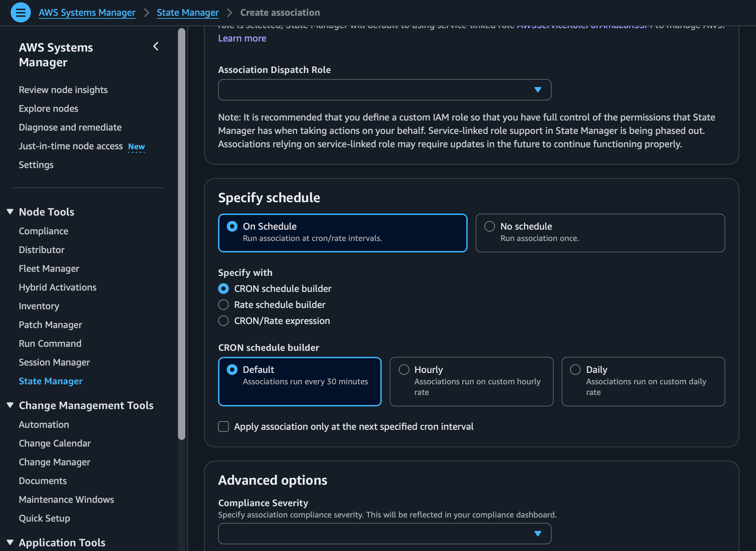Choose Rate schedule builder radio button
Image resolution: width=756 pixels, height=551 pixels.
pyautogui.click(x=223, y=305)
